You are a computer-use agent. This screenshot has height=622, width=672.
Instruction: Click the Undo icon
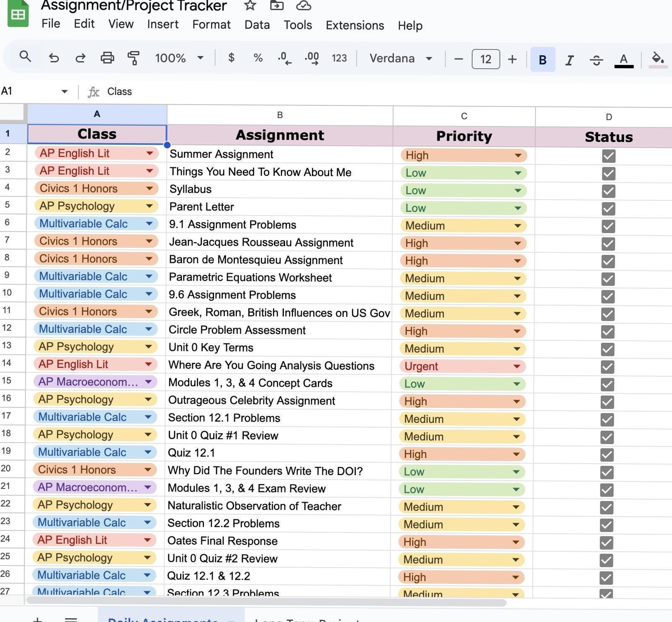[54, 58]
